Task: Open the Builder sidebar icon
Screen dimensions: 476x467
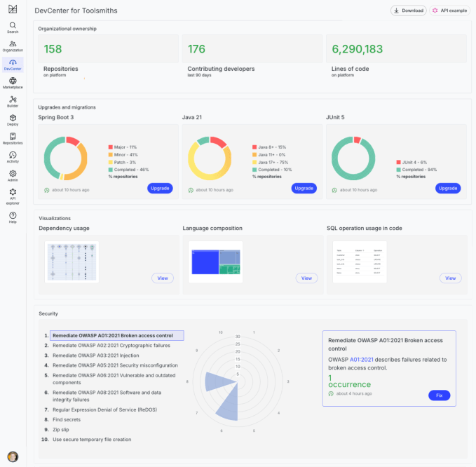Action: [x=13, y=101]
